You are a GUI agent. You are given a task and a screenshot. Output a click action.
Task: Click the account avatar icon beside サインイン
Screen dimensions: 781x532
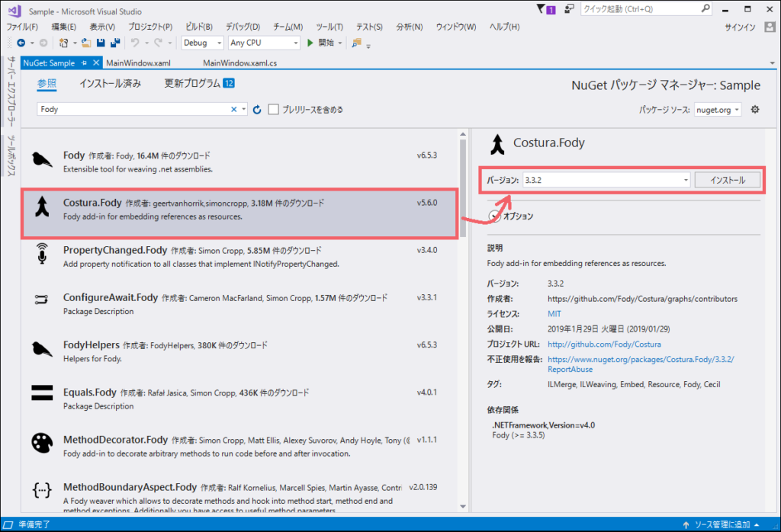click(770, 27)
